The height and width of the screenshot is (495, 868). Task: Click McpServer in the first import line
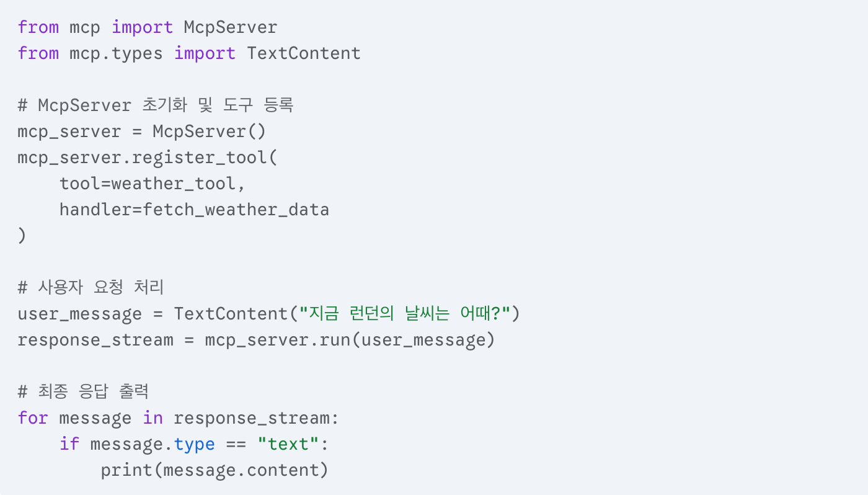pyautogui.click(x=230, y=27)
